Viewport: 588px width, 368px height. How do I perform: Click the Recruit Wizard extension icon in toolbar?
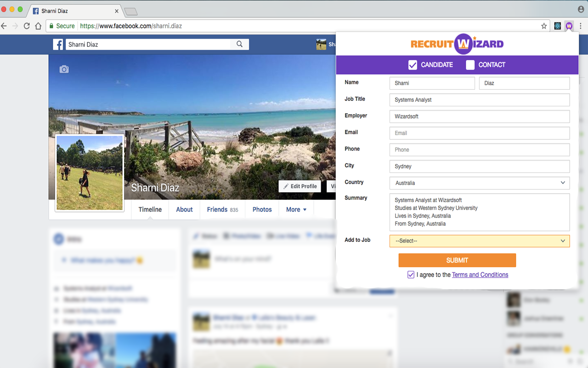569,26
